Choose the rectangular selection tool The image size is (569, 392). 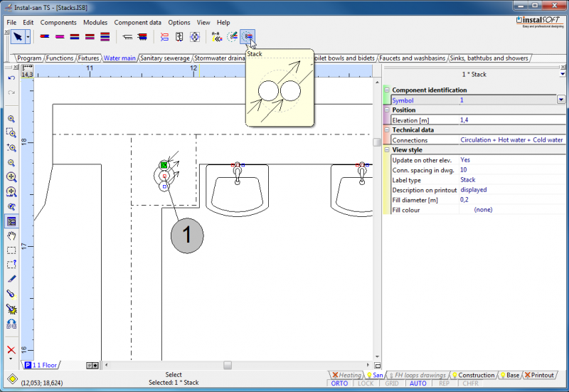point(11,250)
